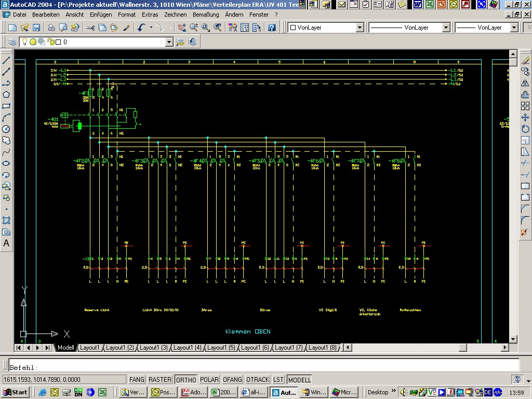Open the VonLayer color dropdown
532x399 pixels.
tap(360, 28)
